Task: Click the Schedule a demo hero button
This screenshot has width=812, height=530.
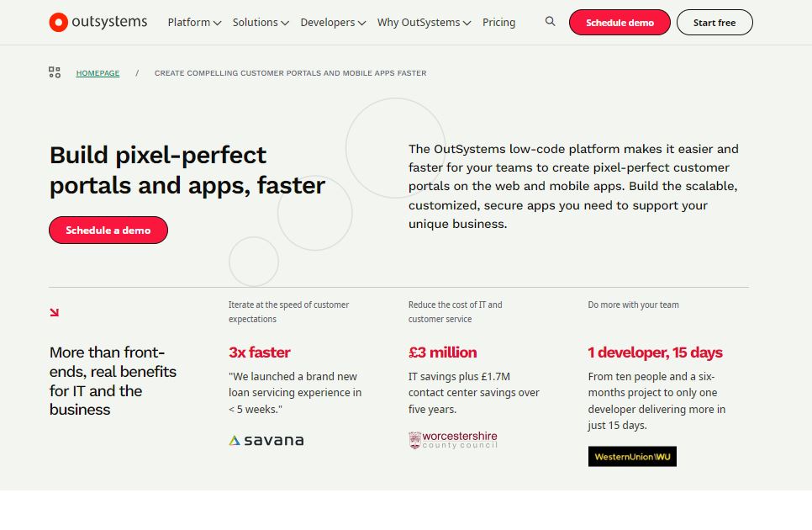Action: pyautogui.click(x=108, y=230)
